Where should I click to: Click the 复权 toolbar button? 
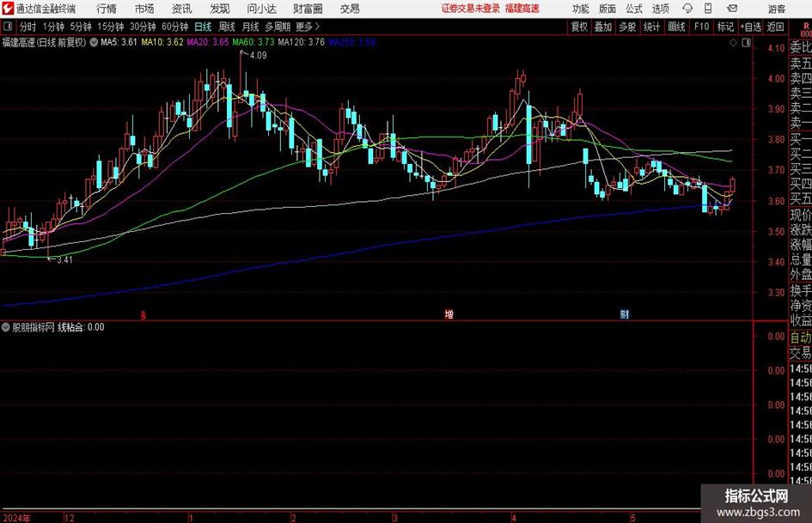click(579, 27)
